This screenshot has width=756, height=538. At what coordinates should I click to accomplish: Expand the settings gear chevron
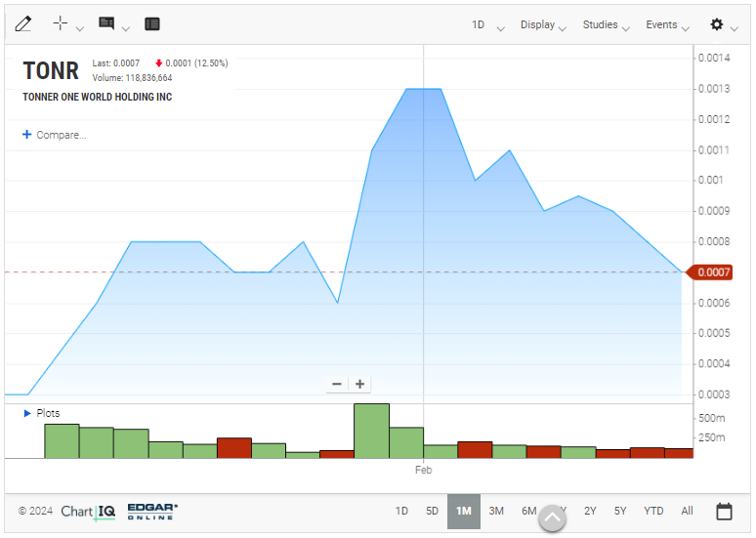[x=735, y=29]
